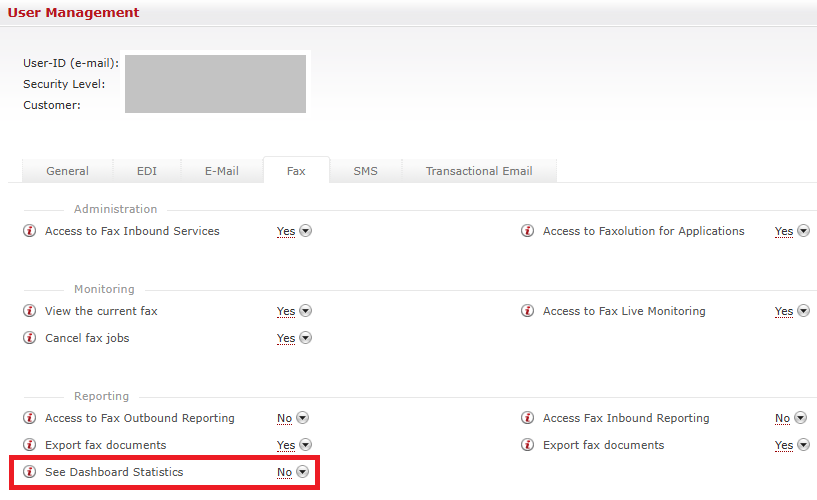Open the info icon for Cancel fax jobs
Image resolution: width=817 pixels, height=500 pixels.
pyautogui.click(x=29, y=338)
